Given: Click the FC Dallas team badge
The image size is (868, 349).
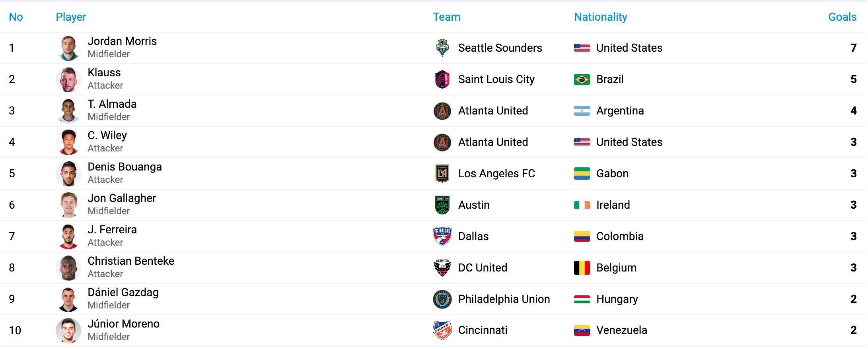Looking at the screenshot, I should point(442,236).
